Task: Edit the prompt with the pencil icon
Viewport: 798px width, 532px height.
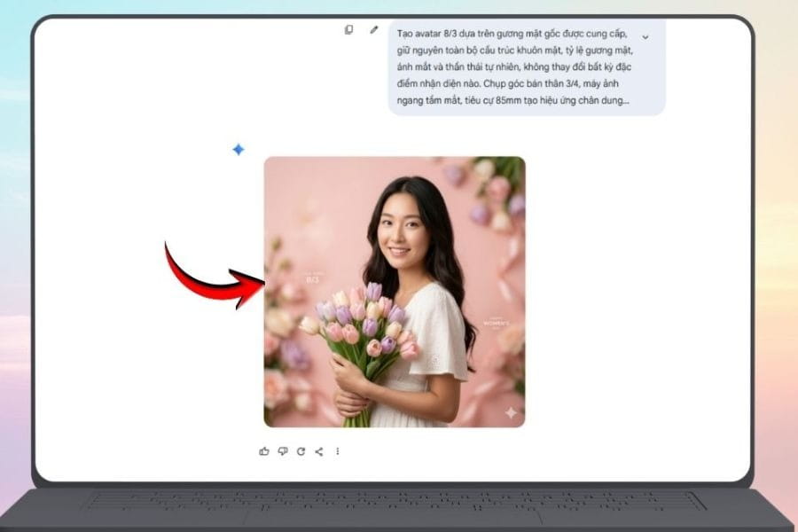Action: (374, 29)
